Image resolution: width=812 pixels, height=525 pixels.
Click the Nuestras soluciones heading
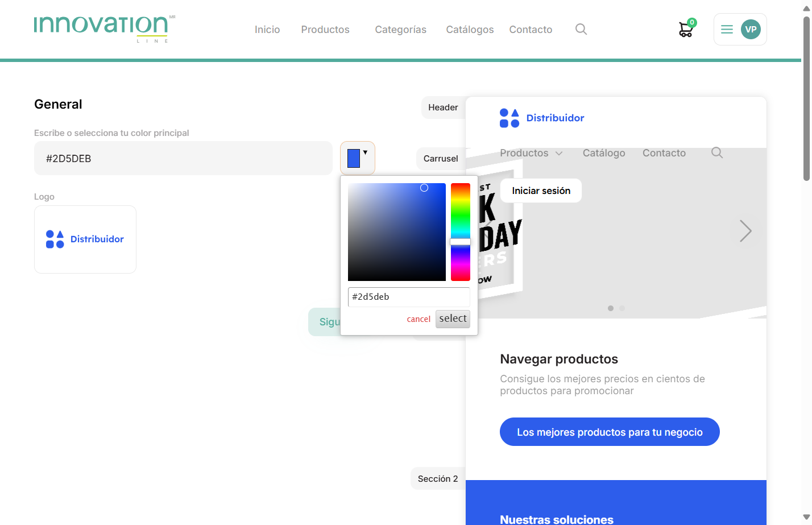[557, 519]
